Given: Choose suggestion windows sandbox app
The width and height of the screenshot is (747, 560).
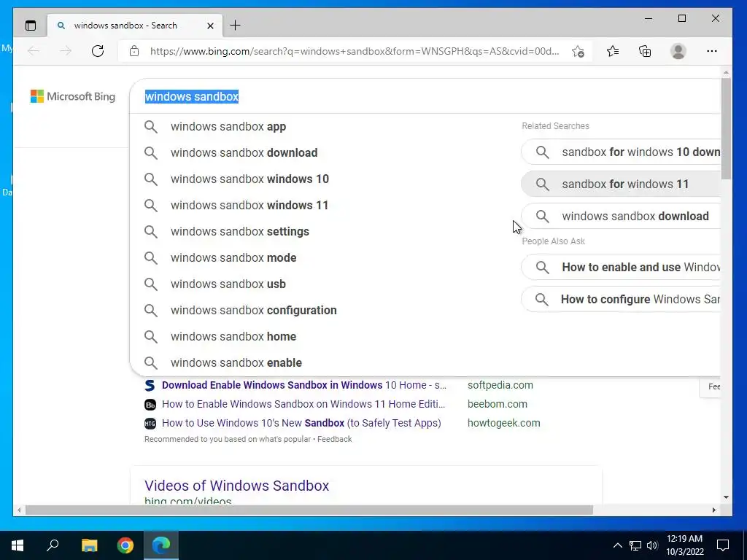Looking at the screenshot, I should tap(324, 127).
